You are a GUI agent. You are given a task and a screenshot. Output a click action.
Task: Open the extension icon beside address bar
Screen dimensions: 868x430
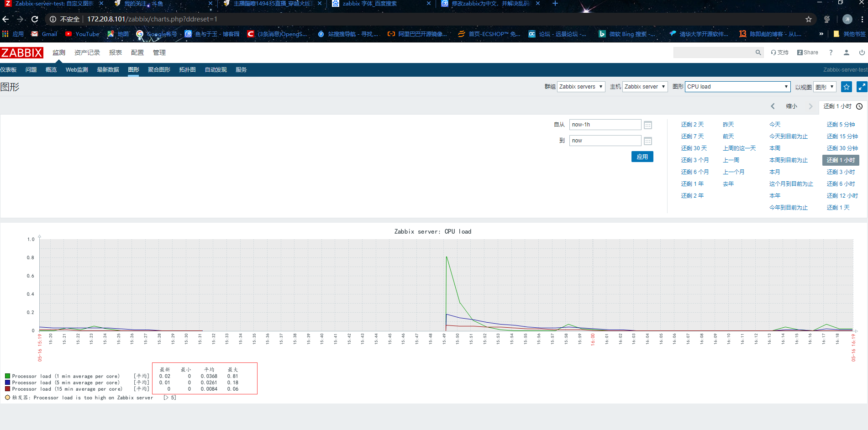[x=827, y=19]
